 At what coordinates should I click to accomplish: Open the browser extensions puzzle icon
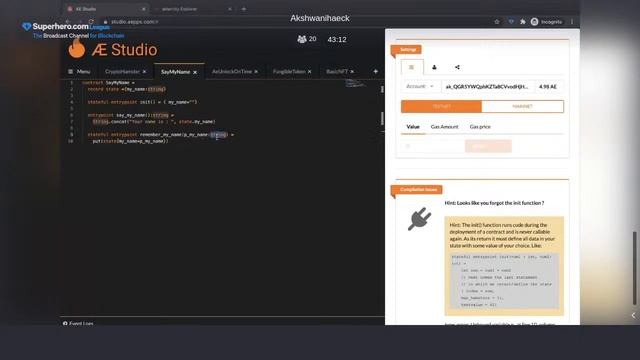(523, 22)
